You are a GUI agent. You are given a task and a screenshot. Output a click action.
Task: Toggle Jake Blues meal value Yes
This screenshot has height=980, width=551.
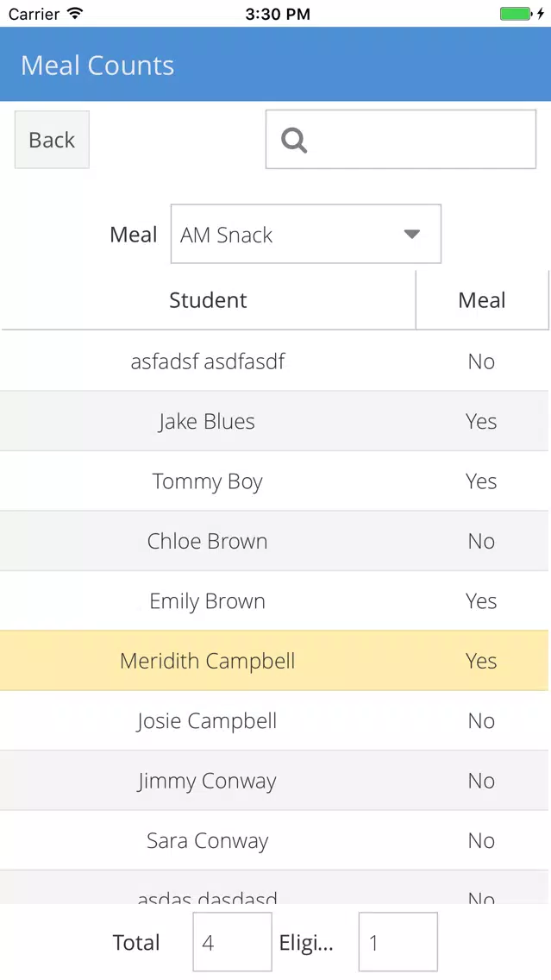tap(481, 421)
